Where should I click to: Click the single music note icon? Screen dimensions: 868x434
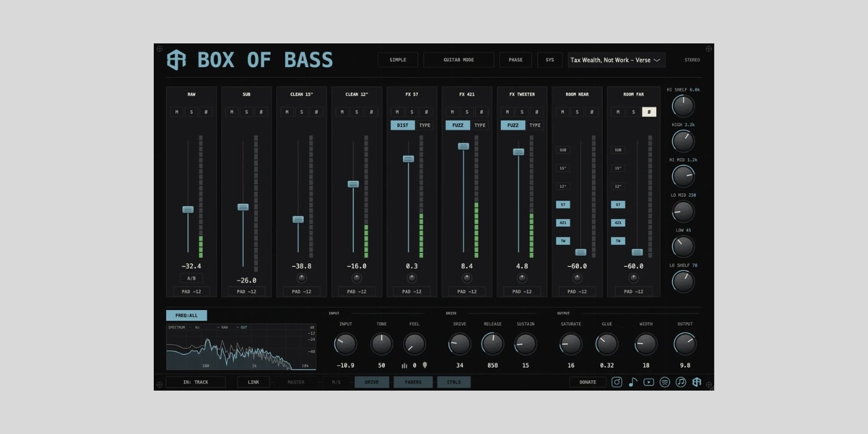point(633,382)
